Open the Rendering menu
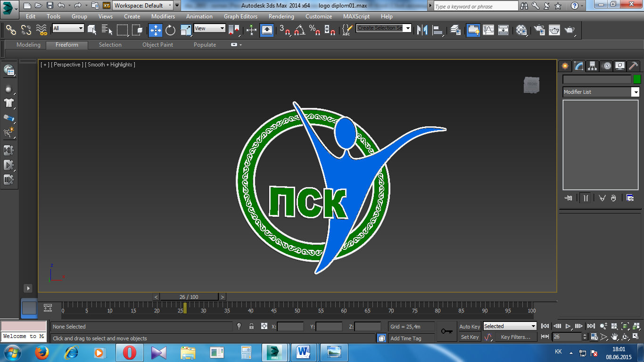 point(281,16)
